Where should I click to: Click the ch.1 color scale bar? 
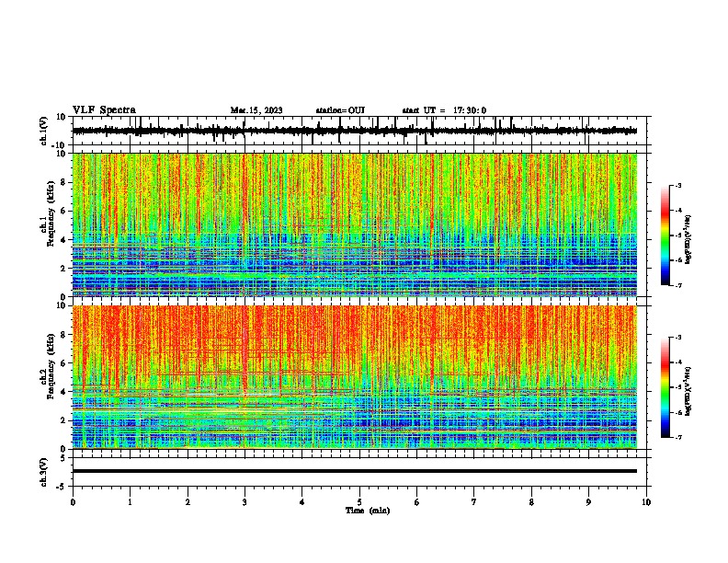[x=665, y=236]
